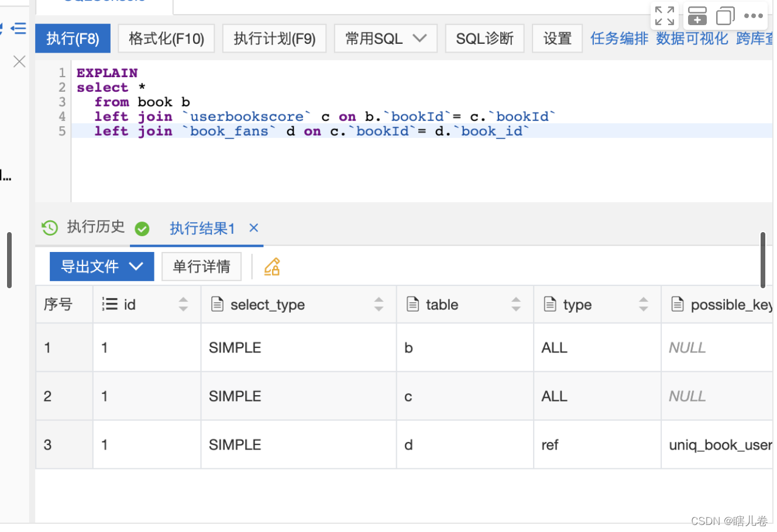Click the duplicate window icon
The height and width of the screenshot is (532, 777).
[726, 16]
